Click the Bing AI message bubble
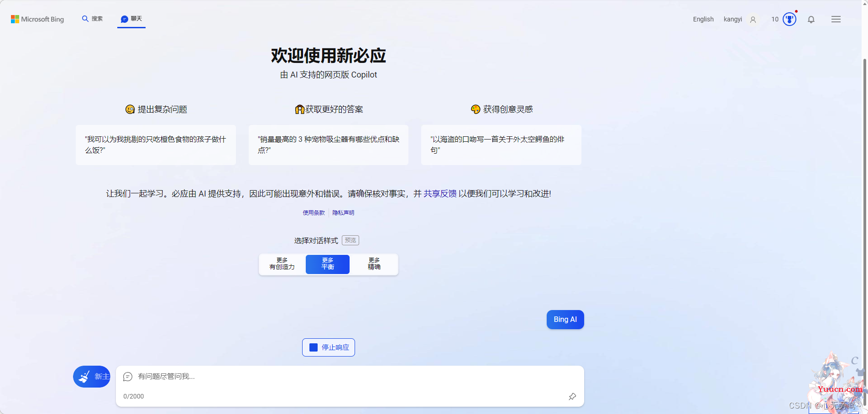This screenshot has height=414, width=868. (x=565, y=320)
